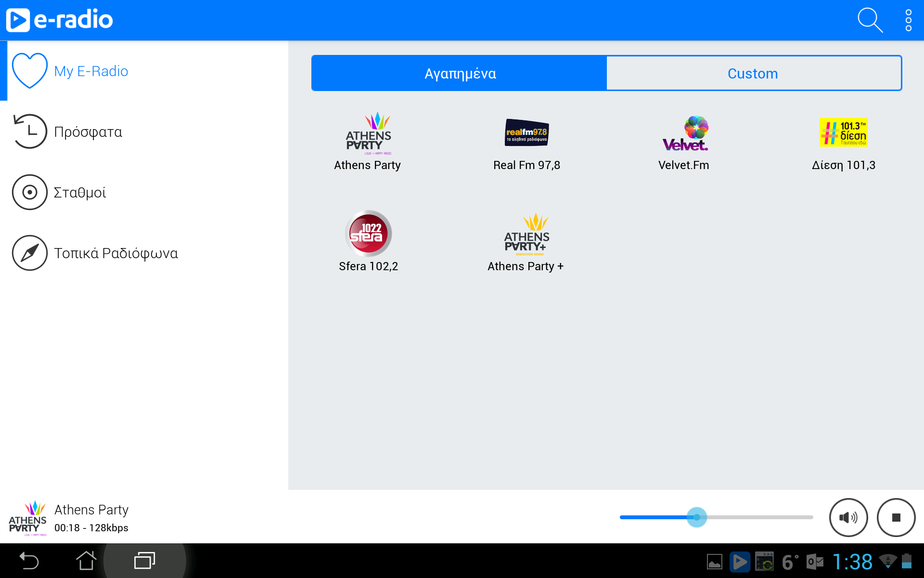
Task: Open the 6° weather notification
Action: [790, 562]
